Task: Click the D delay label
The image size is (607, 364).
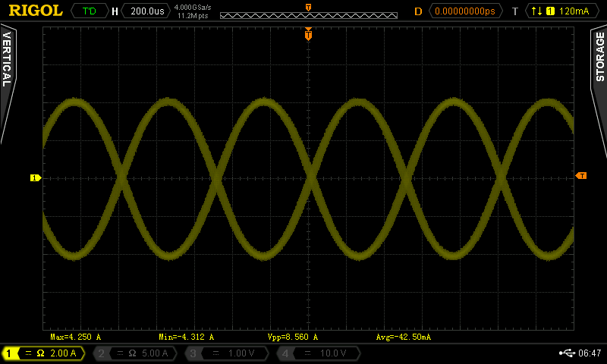Action: point(418,11)
